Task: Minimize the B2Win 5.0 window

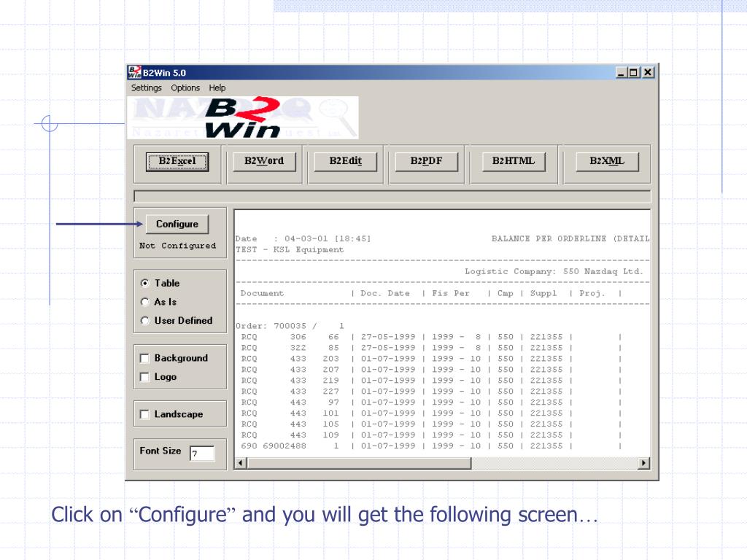Action: 621,72
